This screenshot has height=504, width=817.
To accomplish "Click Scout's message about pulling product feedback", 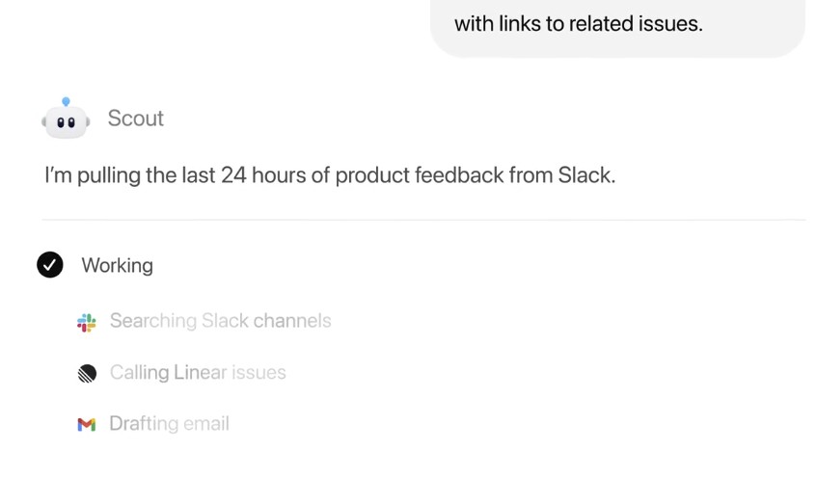I will tap(329, 175).
